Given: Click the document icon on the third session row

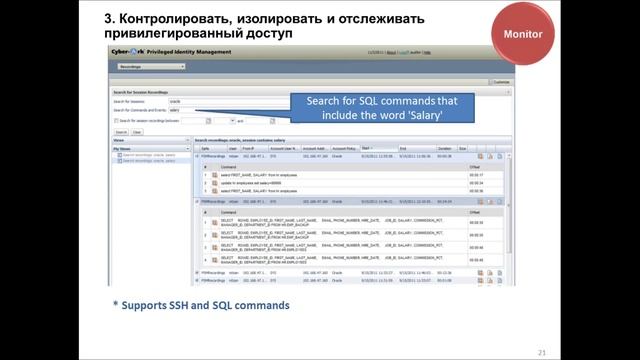Looking at the screenshot, I should click(x=500, y=273).
